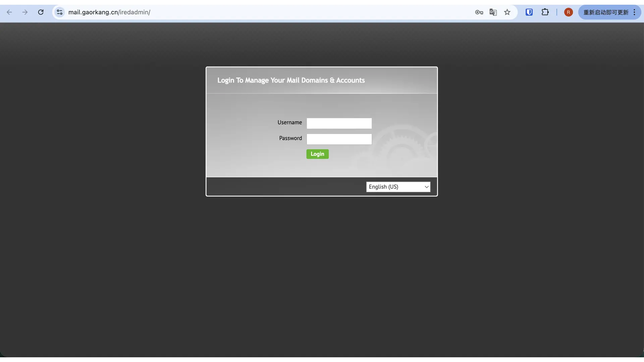Reload the current page
This screenshot has height=362, width=644.
[x=41, y=12]
